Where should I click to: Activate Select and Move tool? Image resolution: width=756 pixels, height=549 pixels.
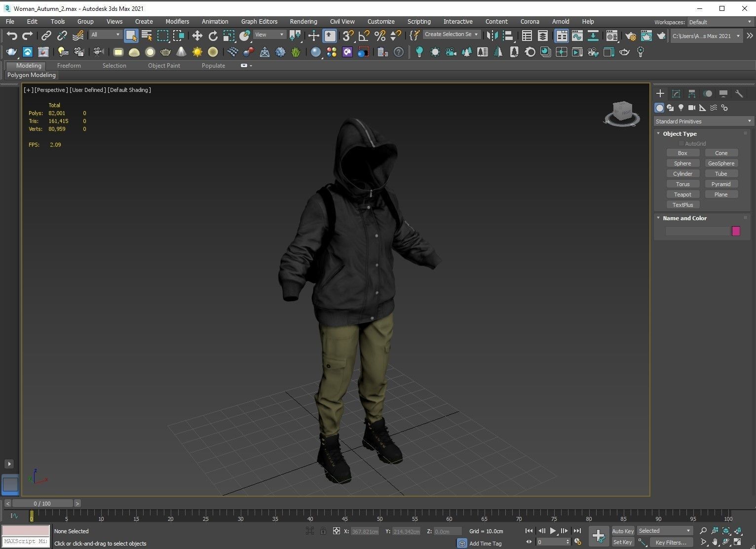tap(197, 35)
